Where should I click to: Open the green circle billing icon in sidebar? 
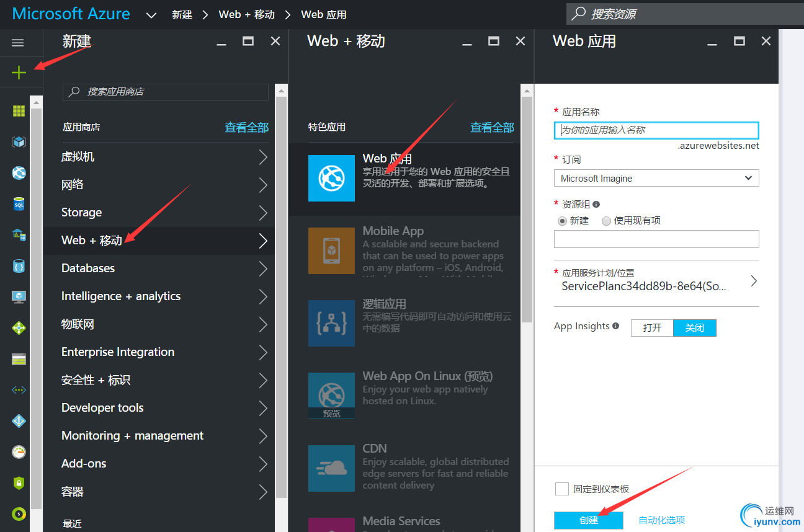point(19,513)
